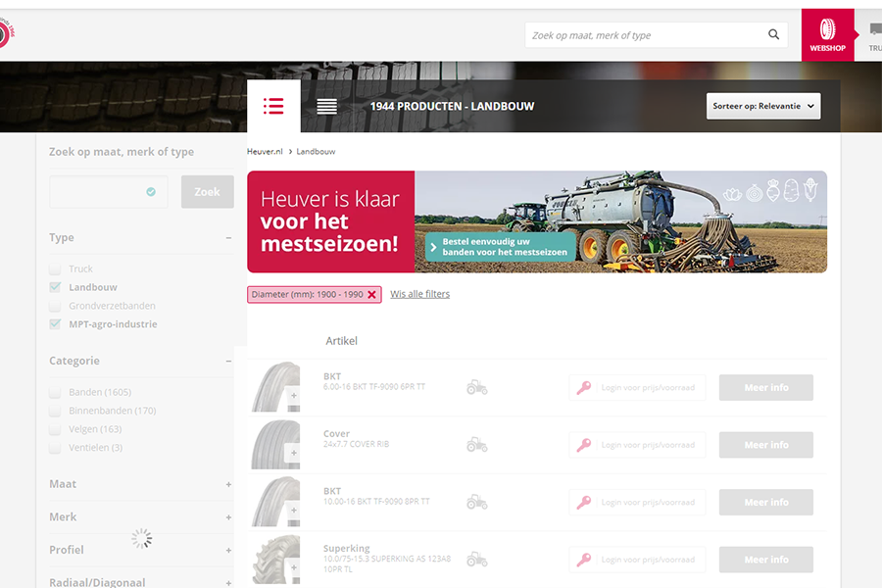The width and height of the screenshot is (882, 588).
Task: Click login key button for BKT 6.00-16
Action: point(637,388)
